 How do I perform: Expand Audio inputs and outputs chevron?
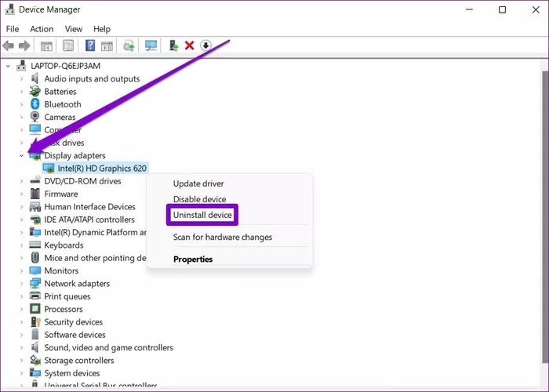click(x=21, y=78)
